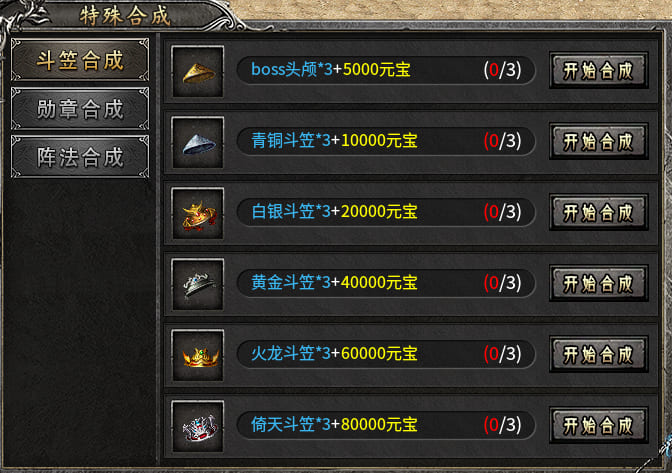Click 开始合成 for 青铜斗笠 recipe
The height and width of the screenshot is (473, 672).
tap(599, 142)
